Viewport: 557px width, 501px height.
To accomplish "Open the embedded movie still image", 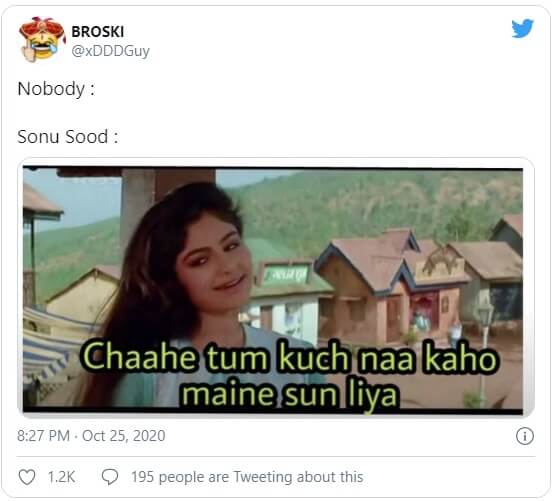I will [x=273, y=290].
